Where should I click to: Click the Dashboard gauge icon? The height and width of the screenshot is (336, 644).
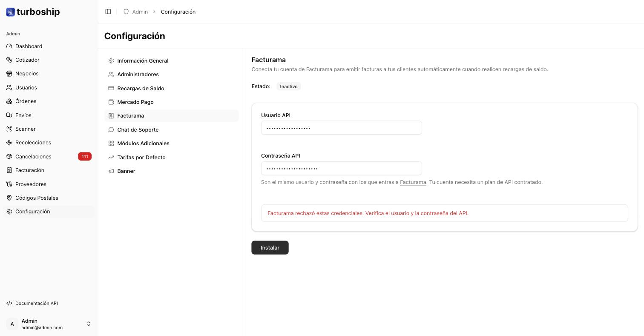9,46
